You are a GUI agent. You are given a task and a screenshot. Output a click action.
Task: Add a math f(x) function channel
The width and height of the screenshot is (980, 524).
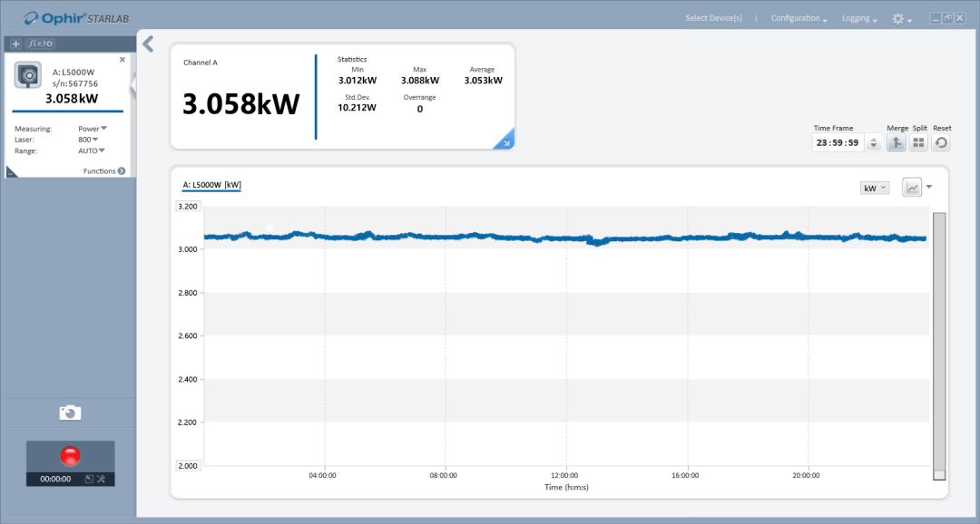[39, 44]
